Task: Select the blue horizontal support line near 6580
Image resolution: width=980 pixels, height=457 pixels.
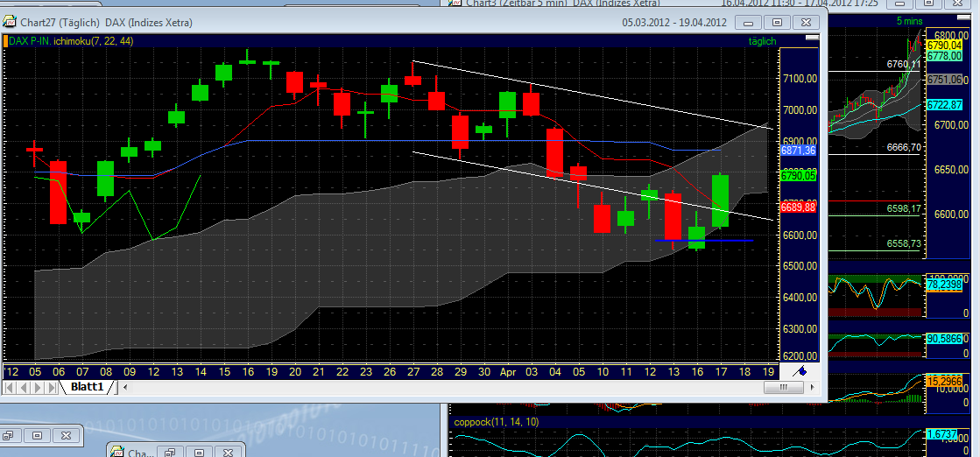Action: tap(704, 240)
